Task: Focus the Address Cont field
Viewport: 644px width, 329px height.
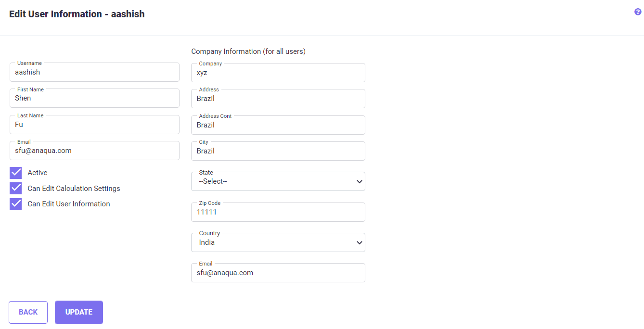Action: (278, 125)
